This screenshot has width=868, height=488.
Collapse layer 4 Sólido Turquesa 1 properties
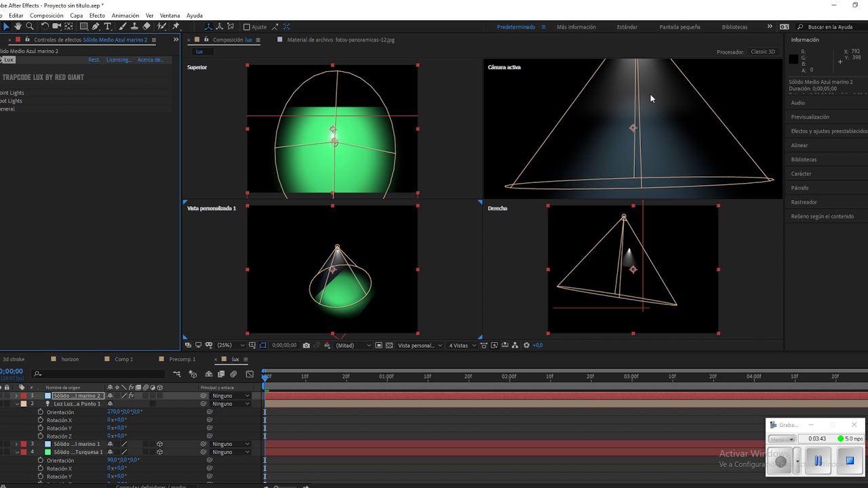click(x=16, y=452)
